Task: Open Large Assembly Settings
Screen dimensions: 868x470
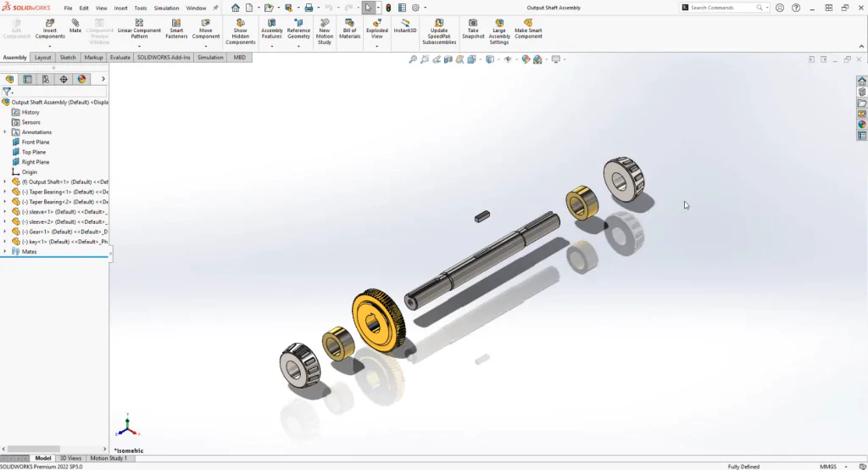Action: pyautogui.click(x=498, y=31)
